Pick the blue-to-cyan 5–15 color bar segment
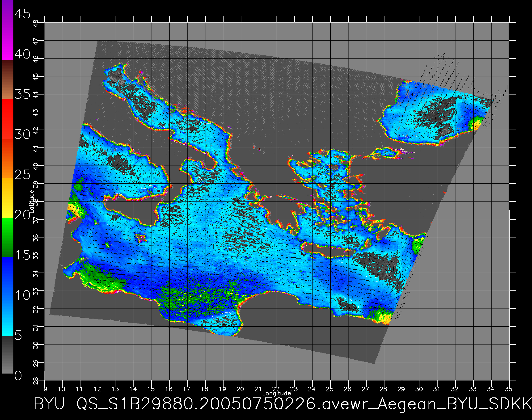The height and width of the screenshot is (420, 532). (x=8, y=296)
